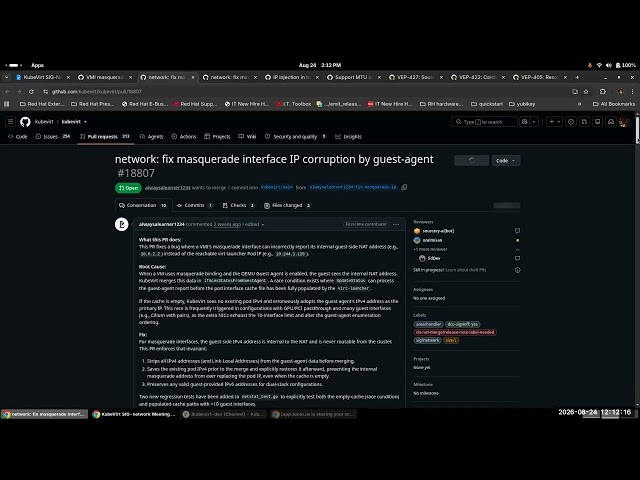This screenshot has height=480, width=640.
Task: Open the Actions repository tab
Action: [x=184, y=137]
